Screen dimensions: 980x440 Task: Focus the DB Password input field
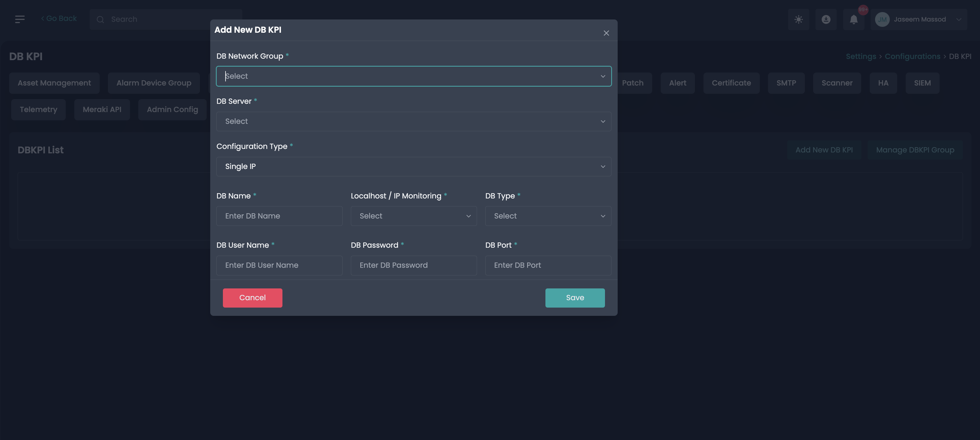click(x=414, y=265)
